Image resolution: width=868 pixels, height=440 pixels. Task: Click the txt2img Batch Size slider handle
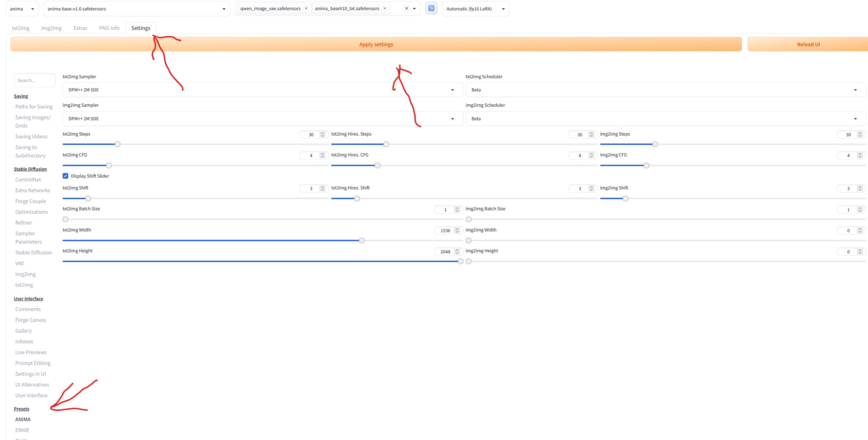click(65, 219)
